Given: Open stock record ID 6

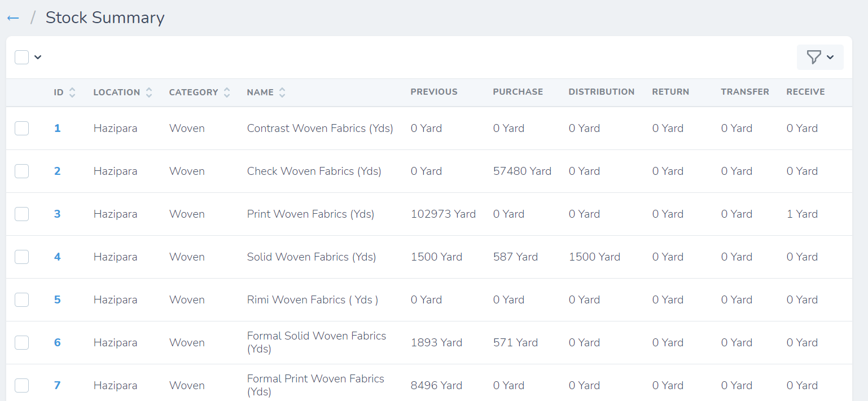Looking at the screenshot, I should [x=57, y=342].
